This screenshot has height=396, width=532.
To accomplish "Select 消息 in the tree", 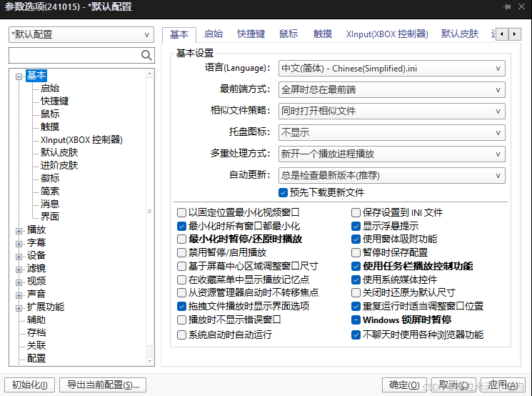I will (x=50, y=204).
